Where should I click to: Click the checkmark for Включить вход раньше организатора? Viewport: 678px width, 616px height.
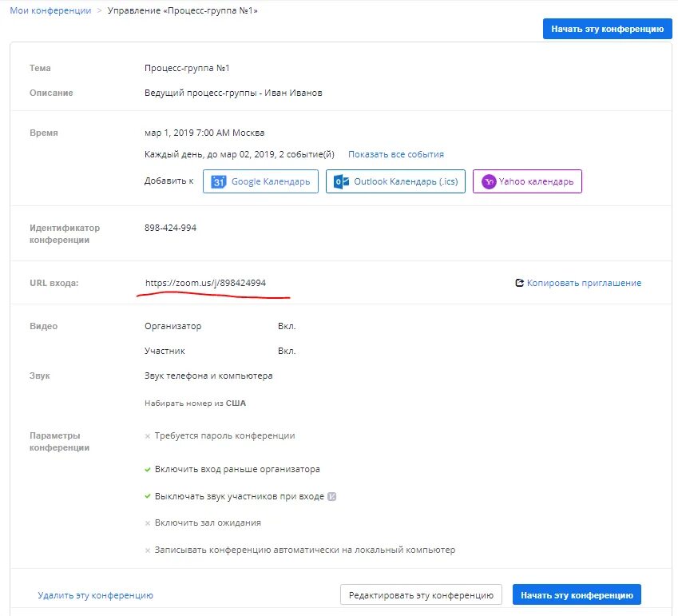148,469
